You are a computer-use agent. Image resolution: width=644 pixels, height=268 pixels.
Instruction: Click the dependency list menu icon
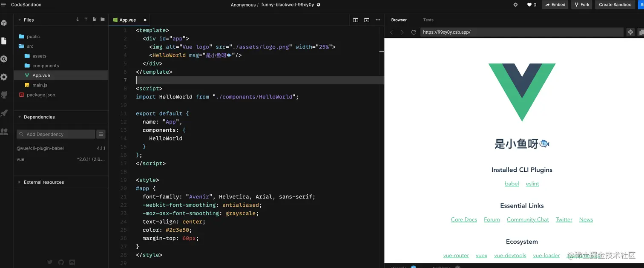coord(101,134)
